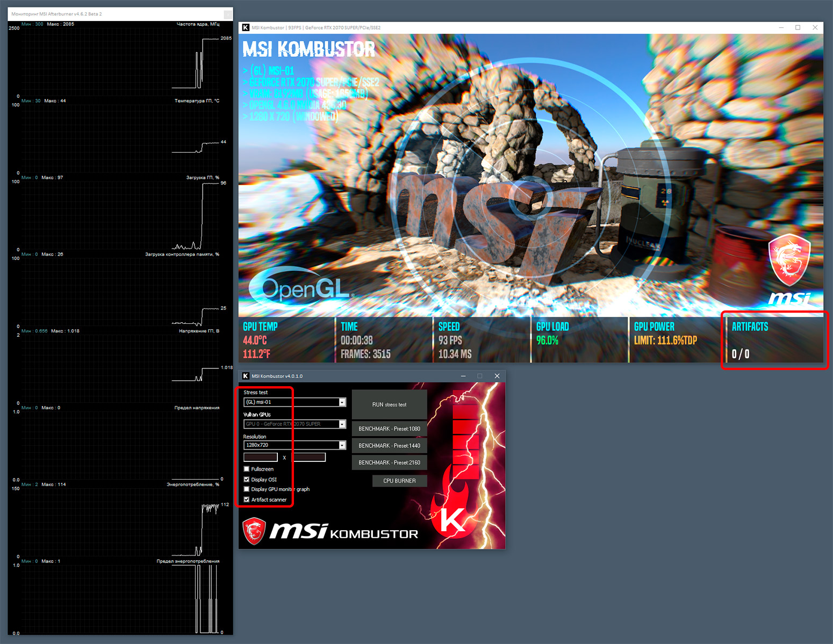Click the 96.0% GPU load value
The height and width of the screenshot is (644, 833).
coord(547,341)
